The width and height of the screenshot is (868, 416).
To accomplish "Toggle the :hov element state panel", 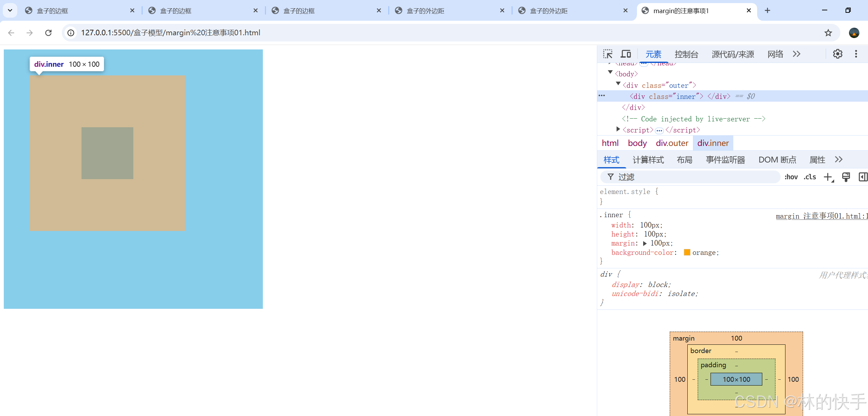I will click(791, 177).
